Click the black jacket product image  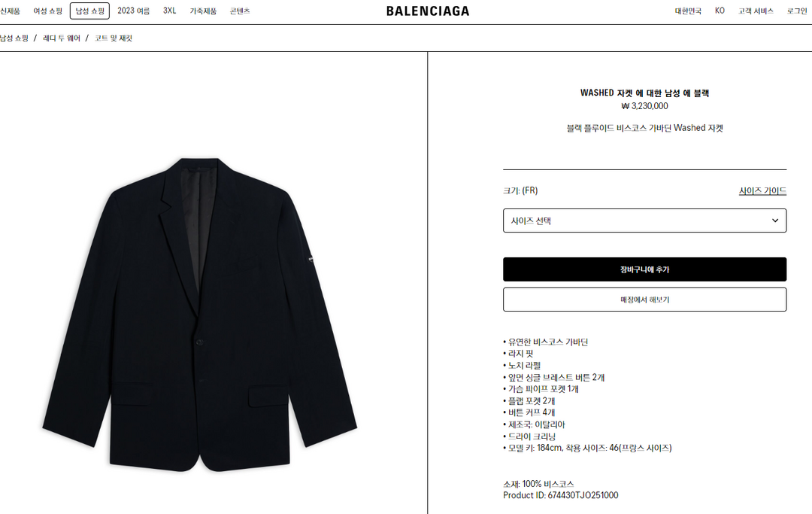(200, 315)
